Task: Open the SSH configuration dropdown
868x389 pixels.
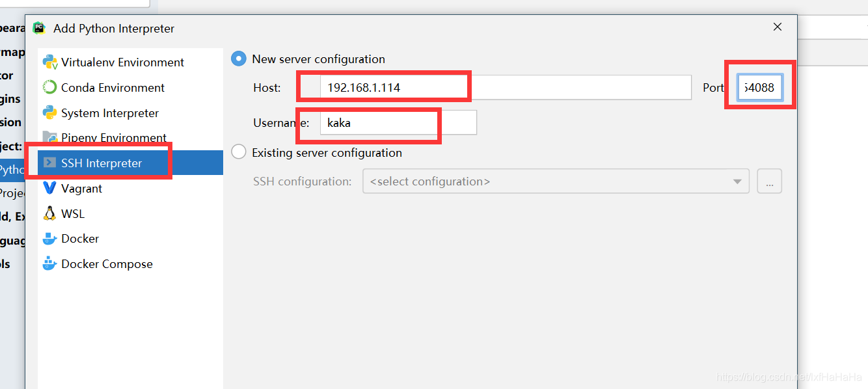Action: tap(556, 181)
